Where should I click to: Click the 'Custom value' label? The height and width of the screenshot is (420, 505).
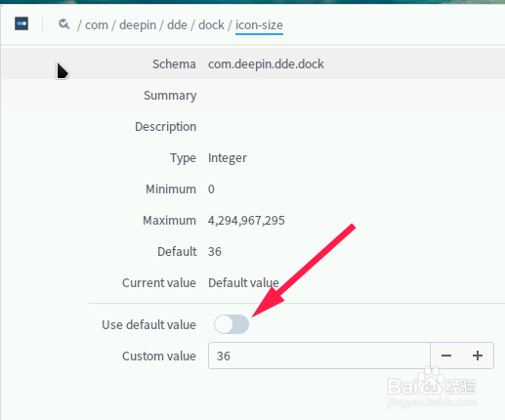[x=159, y=357]
